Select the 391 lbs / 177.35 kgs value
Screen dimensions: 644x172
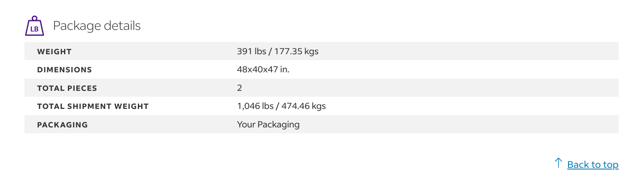click(278, 52)
